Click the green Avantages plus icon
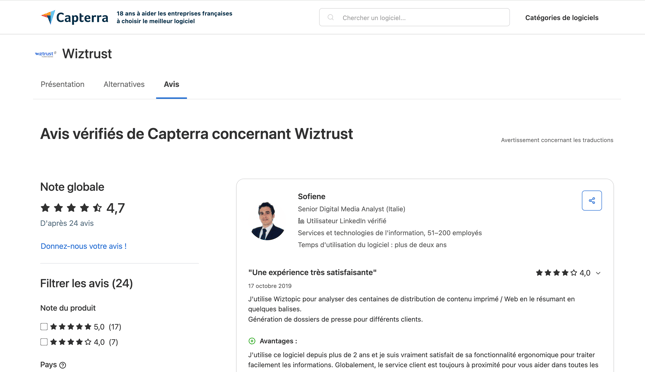This screenshot has width=645, height=372. pyautogui.click(x=252, y=341)
